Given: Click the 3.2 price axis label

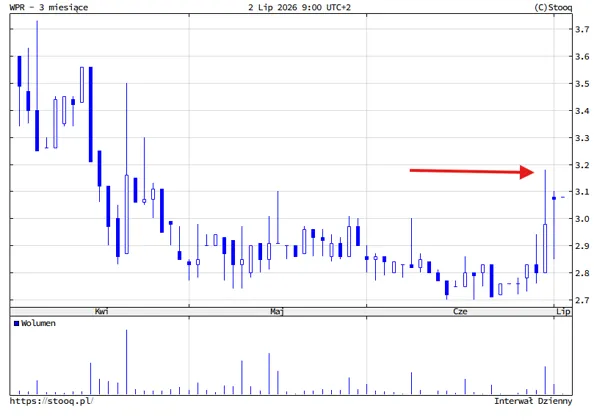Looking at the screenshot, I should point(582,165).
